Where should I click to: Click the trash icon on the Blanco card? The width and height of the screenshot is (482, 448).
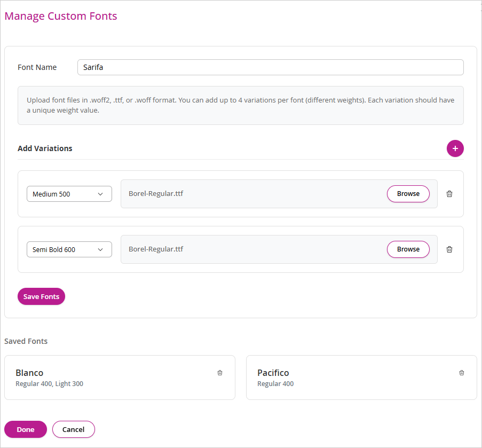tap(219, 373)
